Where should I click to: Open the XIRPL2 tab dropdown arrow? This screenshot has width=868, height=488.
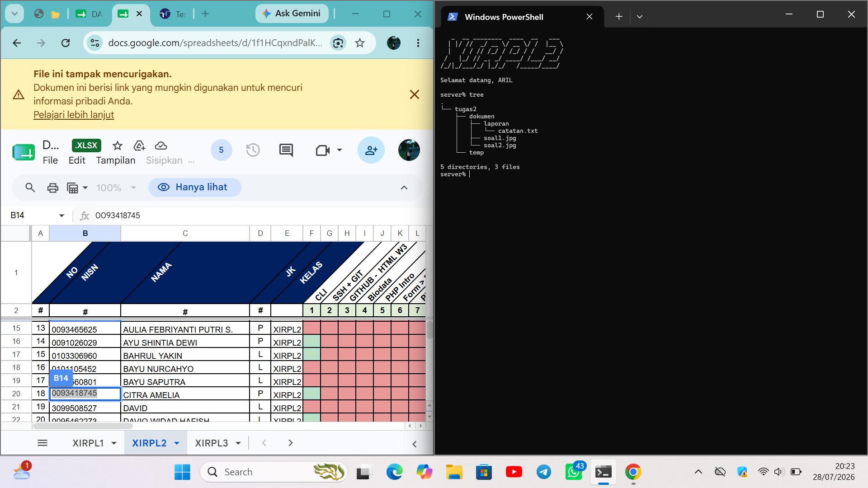pos(177,443)
